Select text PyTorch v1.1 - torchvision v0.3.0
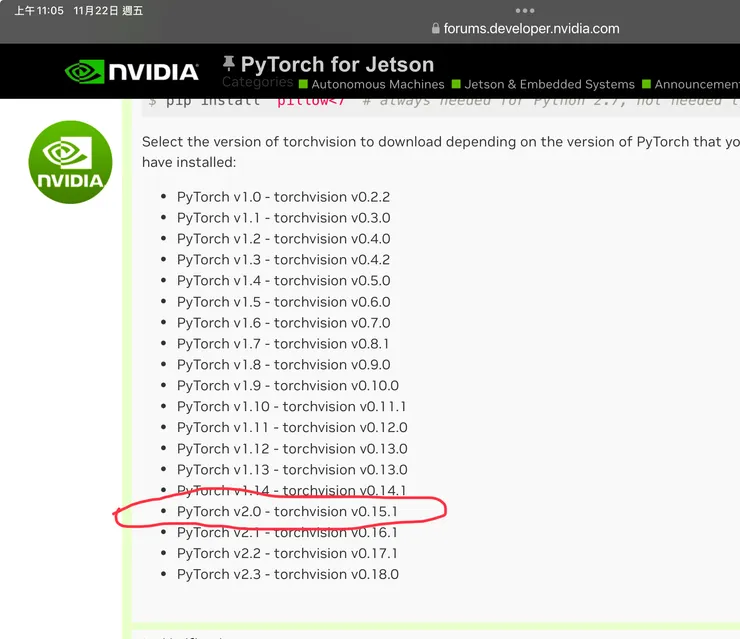This screenshot has width=740, height=639. pos(283,218)
